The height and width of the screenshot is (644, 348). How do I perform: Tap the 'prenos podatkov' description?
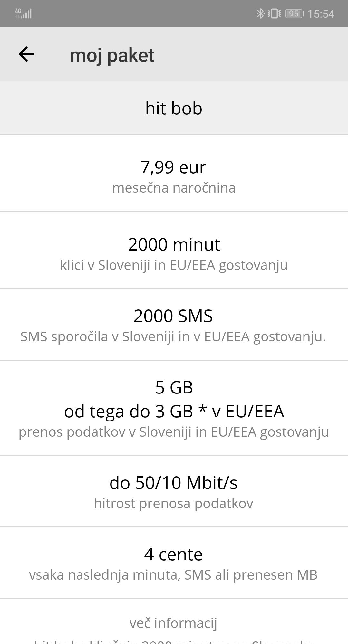pyautogui.click(x=174, y=432)
